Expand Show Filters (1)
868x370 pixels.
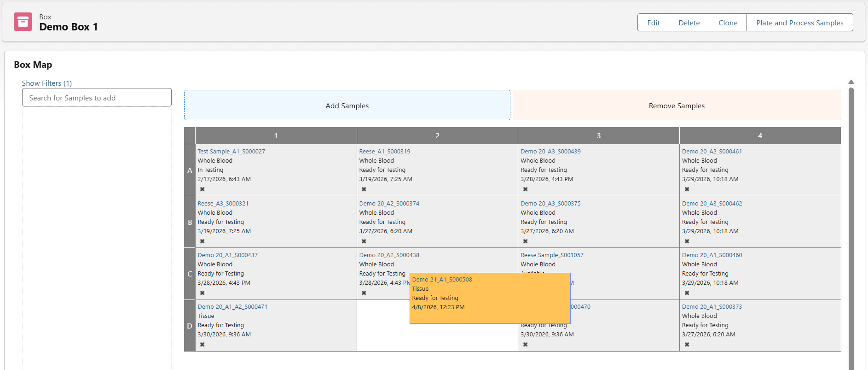tap(47, 83)
